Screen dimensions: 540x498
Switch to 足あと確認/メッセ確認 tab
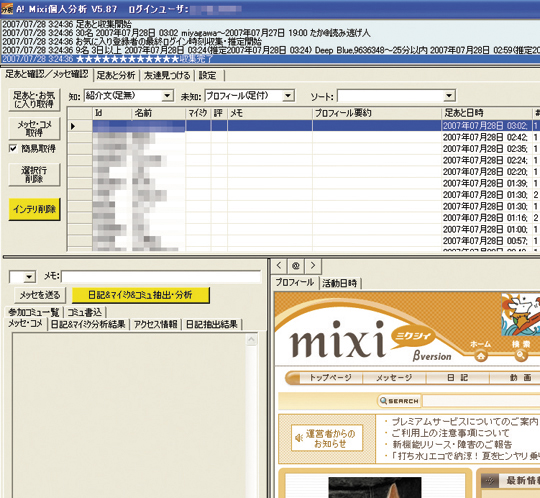point(47,74)
